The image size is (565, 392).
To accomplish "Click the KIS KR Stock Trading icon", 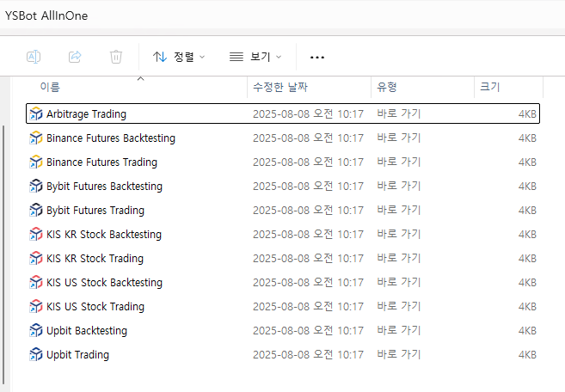I will pyautogui.click(x=35, y=259).
